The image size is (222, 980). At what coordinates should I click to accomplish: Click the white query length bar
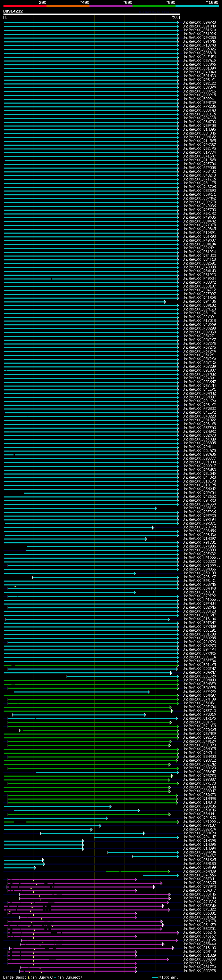[x=91, y=15]
